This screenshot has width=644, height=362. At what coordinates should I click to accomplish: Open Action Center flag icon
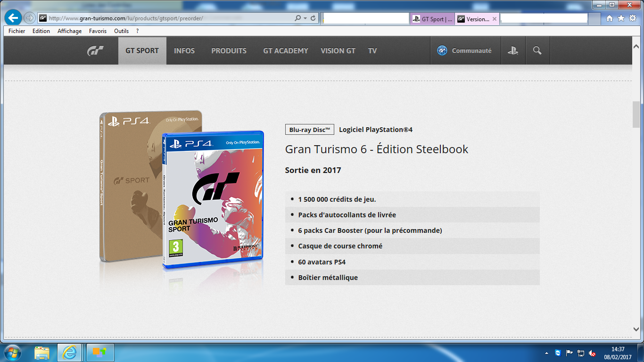pyautogui.click(x=570, y=353)
